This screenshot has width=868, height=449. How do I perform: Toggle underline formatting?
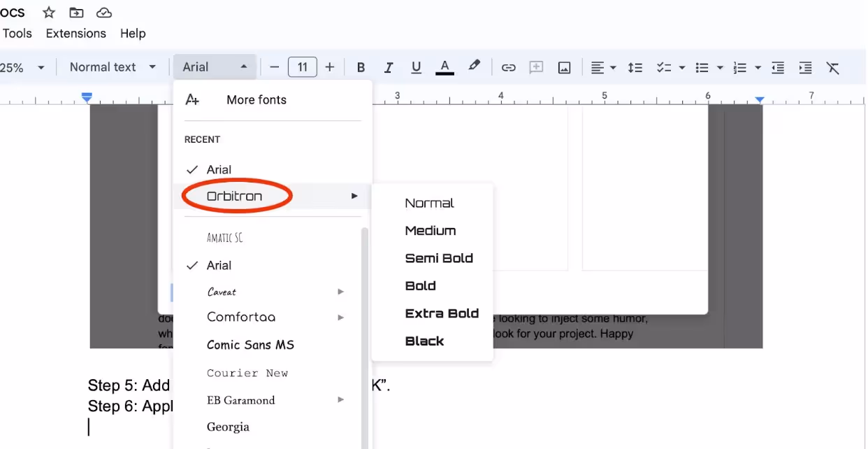pos(416,67)
